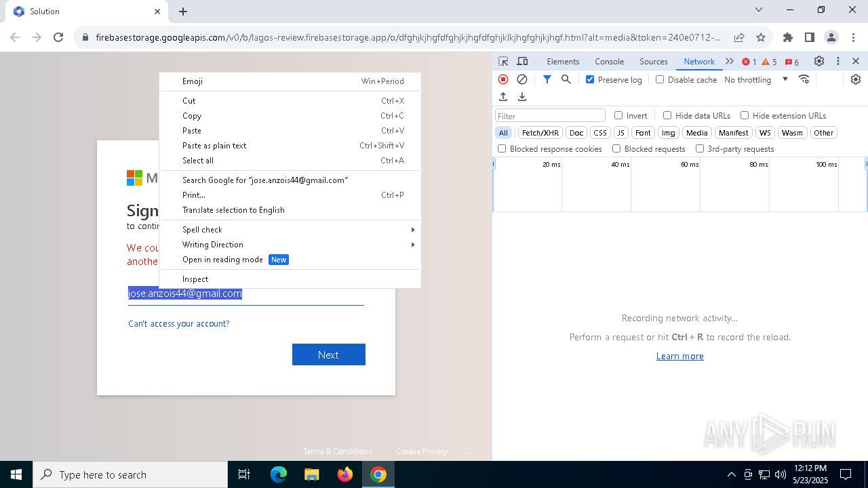Open the No throttling dropdown

tap(756, 79)
